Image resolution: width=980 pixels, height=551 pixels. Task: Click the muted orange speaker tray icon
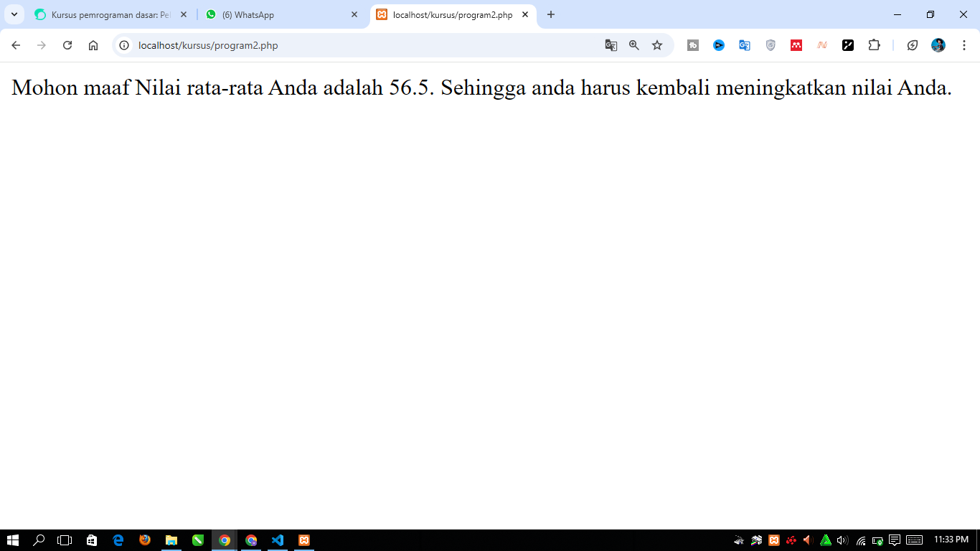pyautogui.click(x=808, y=540)
